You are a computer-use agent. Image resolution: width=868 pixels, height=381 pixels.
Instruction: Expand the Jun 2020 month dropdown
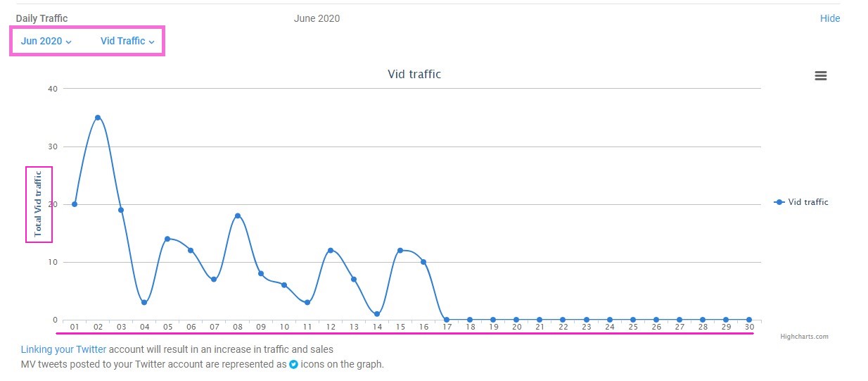46,41
